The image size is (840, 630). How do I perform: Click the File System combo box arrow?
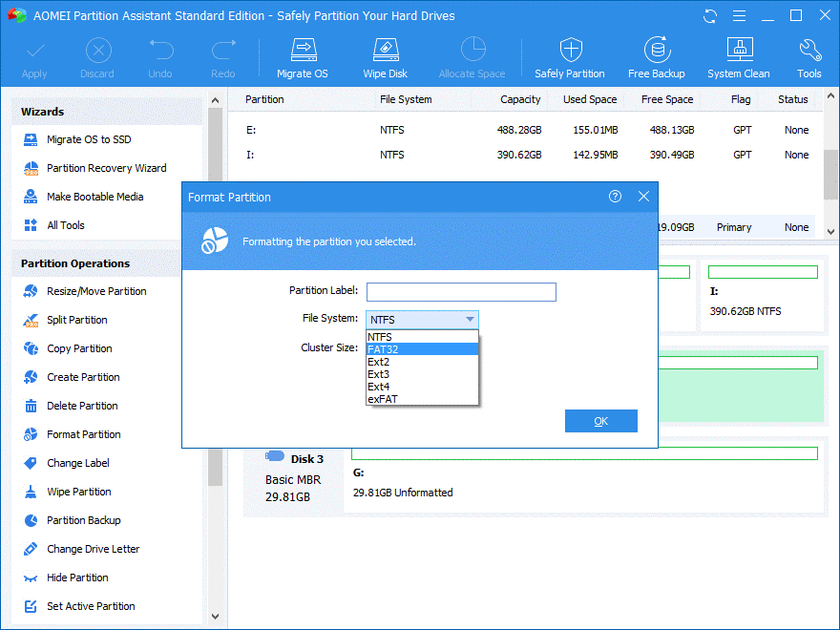click(x=470, y=320)
